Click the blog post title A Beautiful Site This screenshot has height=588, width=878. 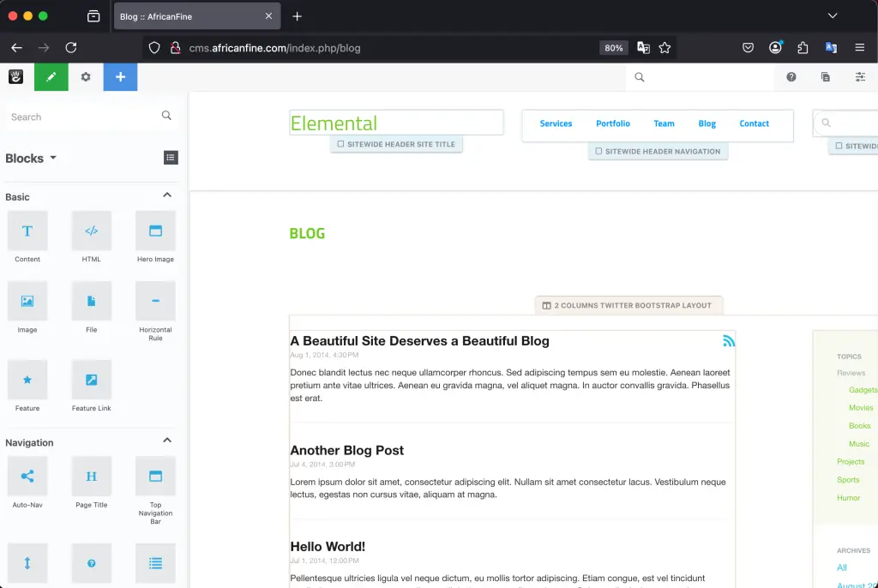(x=419, y=340)
